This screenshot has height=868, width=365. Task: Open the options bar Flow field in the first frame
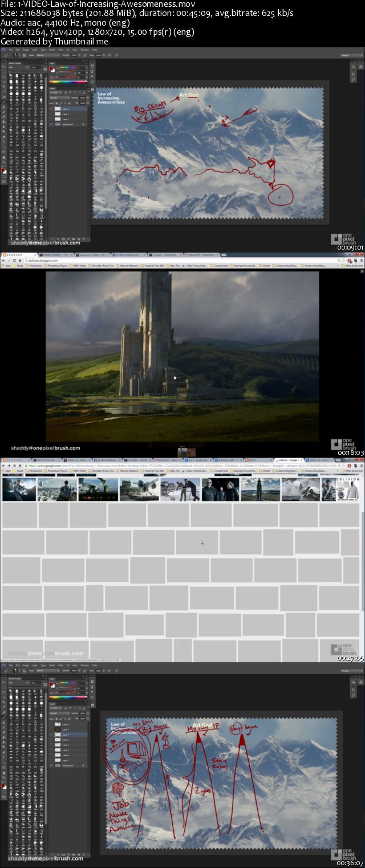point(99,55)
